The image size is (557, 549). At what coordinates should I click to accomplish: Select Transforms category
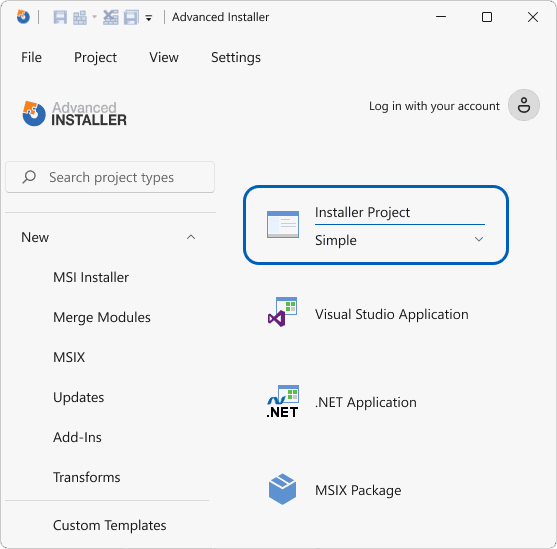[87, 477]
